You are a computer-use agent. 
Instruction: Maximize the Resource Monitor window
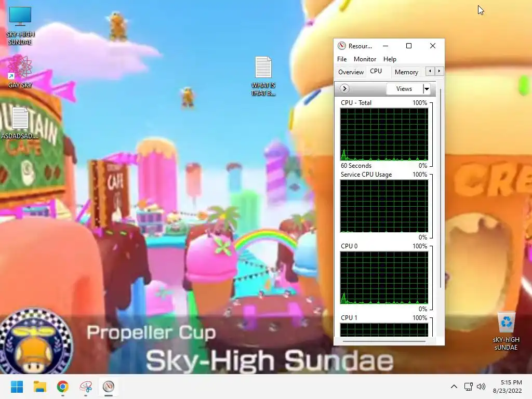[x=409, y=46]
